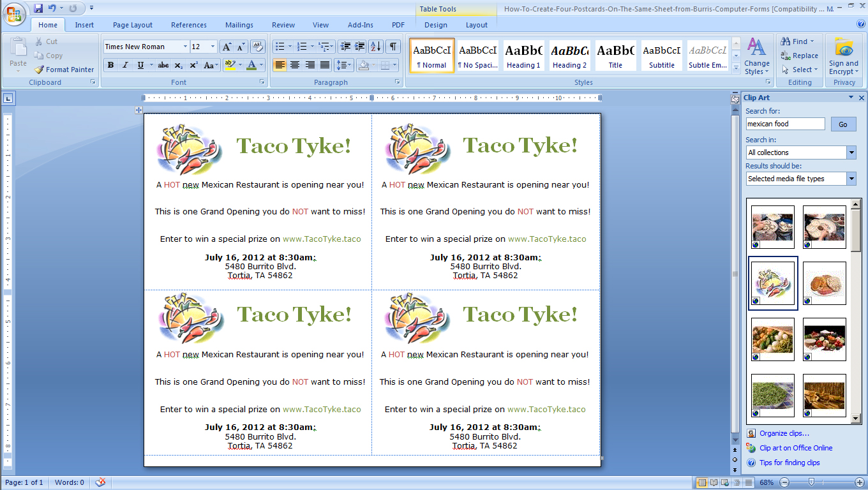Switch to the Mailings tab

pyautogui.click(x=239, y=25)
